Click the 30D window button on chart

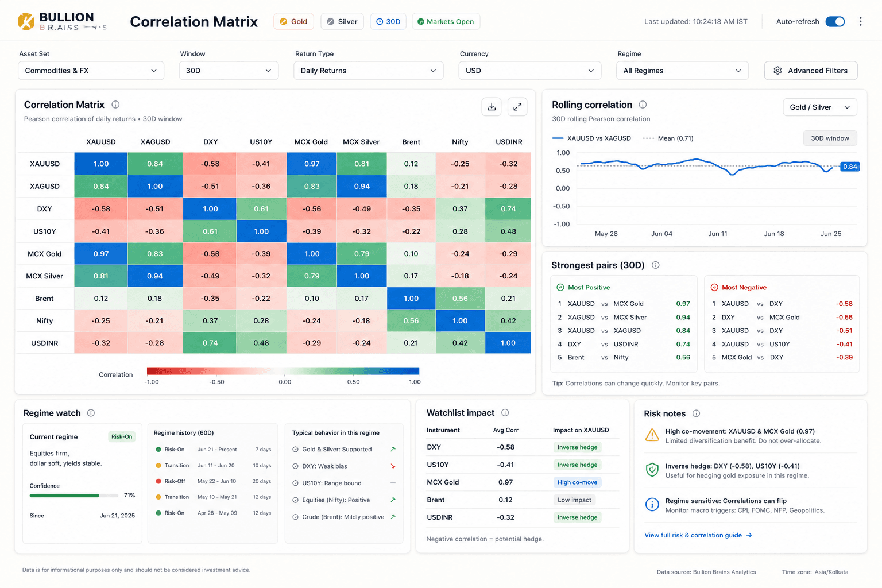tap(830, 138)
